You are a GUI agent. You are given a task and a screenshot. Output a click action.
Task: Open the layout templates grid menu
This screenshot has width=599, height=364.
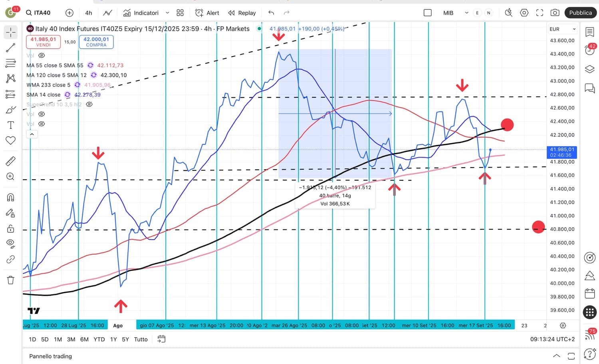(x=180, y=13)
